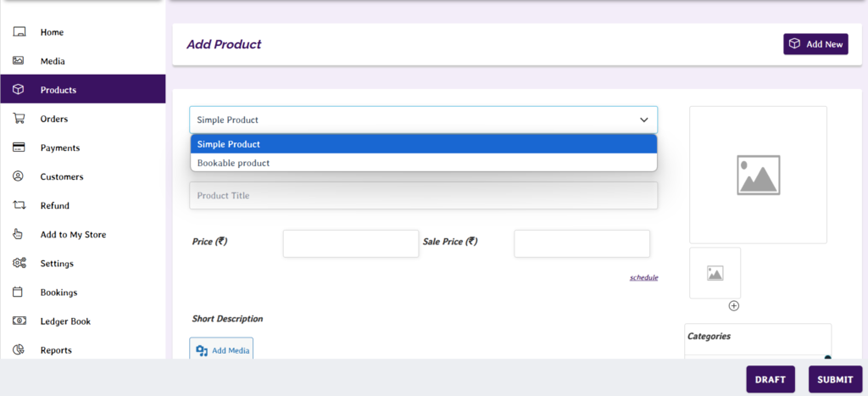Screen dimensions: 868x396
Task: Open Ledger Book menu item
Action: [x=65, y=321]
